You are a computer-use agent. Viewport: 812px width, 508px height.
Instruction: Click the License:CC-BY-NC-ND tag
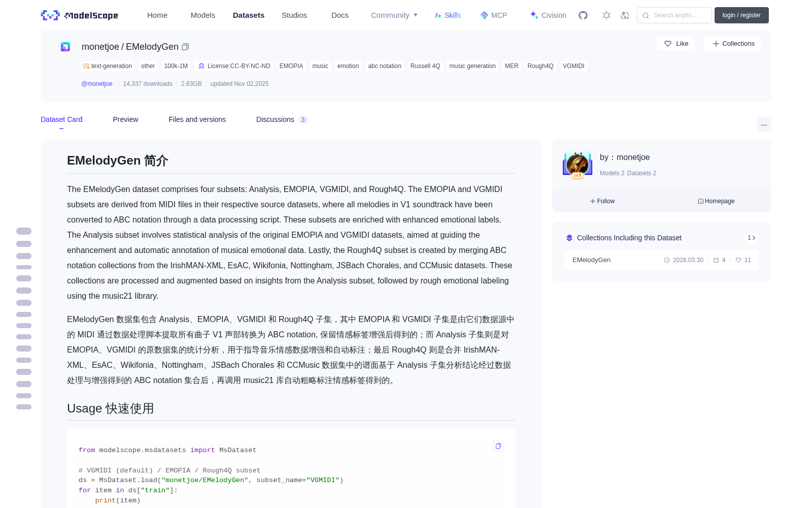pyautogui.click(x=234, y=66)
